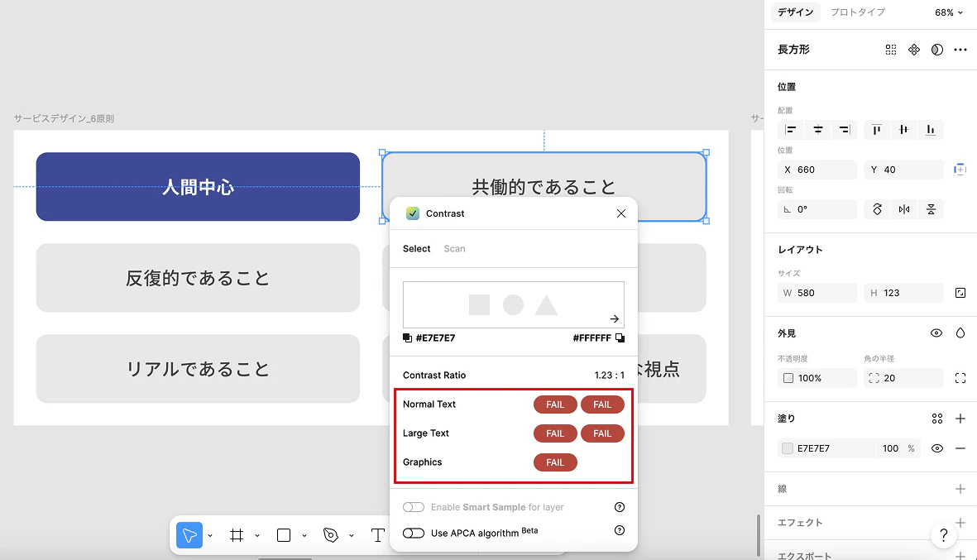Toggle independent corner radius icon
The image size is (977, 560).
click(x=960, y=378)
